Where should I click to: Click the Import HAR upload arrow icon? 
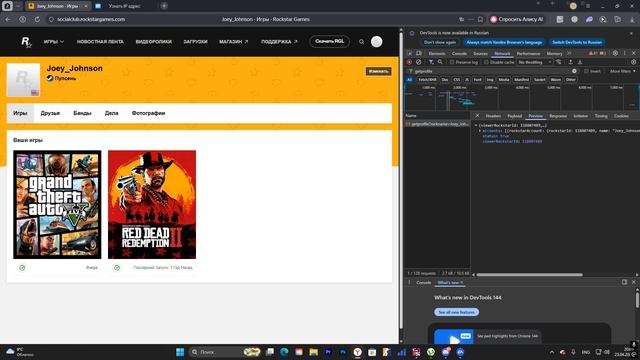tap(571, 62)
